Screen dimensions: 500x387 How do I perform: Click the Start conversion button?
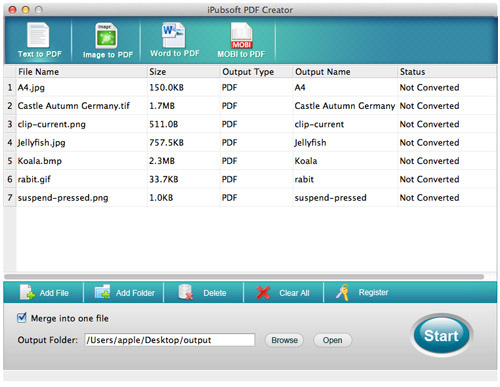tap(441, 335)
